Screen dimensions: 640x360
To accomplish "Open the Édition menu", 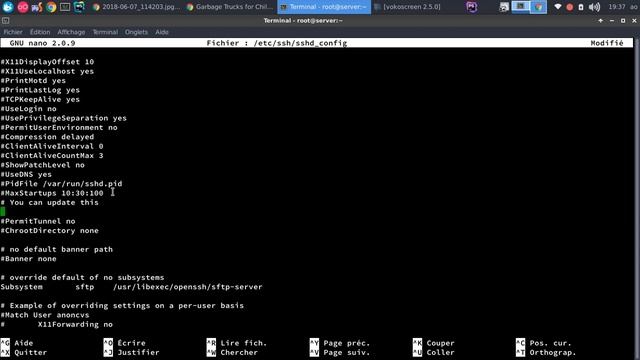I will point(40,32).
